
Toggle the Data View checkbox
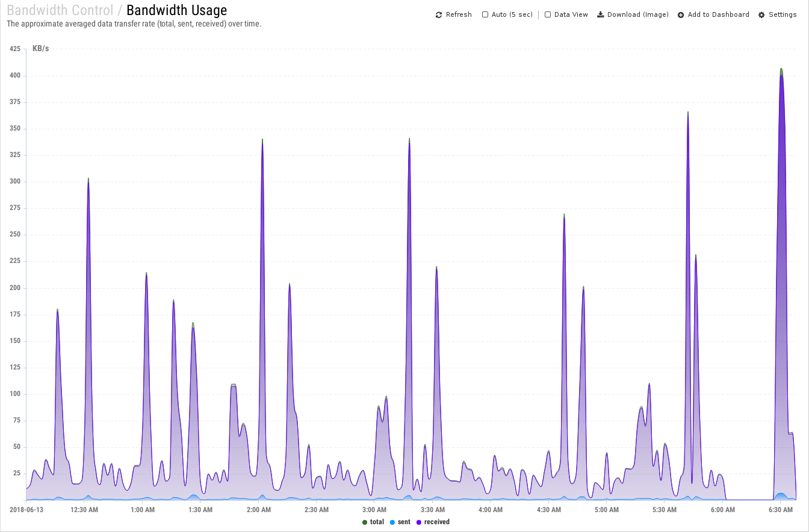[548, 14]
